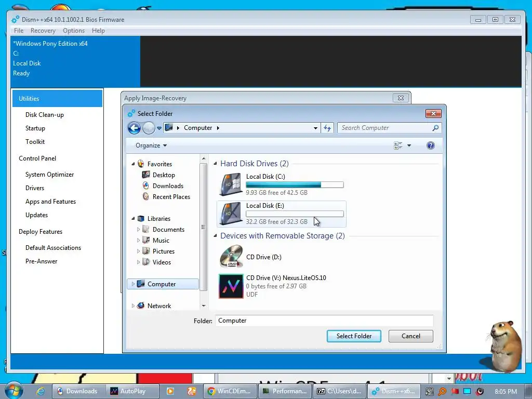Switch to 7-Zip taskbar window
Image resolution: width=532 pixels, height=399 pixels.
pyautogui.click(x=340, y=391)
